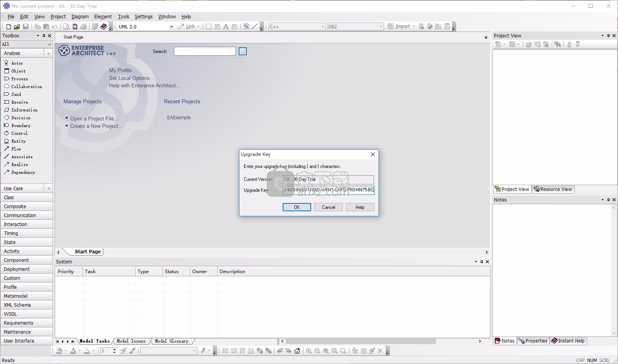
Task: Switch to the Properties tab
Action: click(x=533, y=341)
